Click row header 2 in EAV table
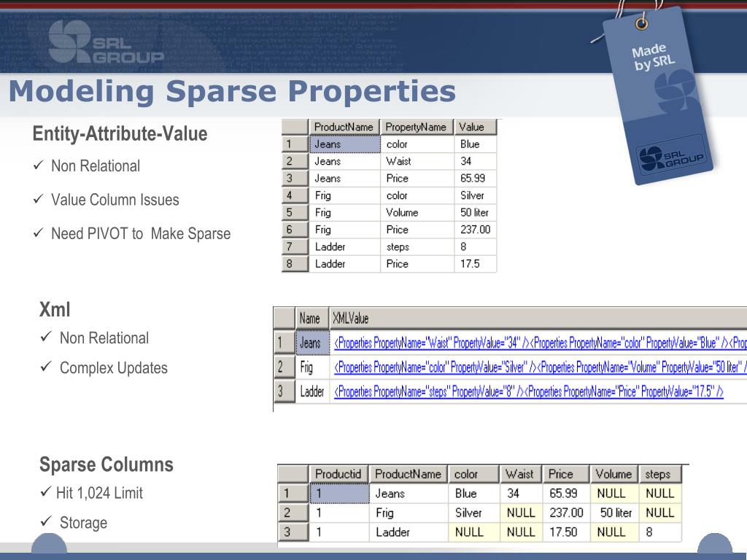This screenshot has width=747, height=560. point(295,161)
